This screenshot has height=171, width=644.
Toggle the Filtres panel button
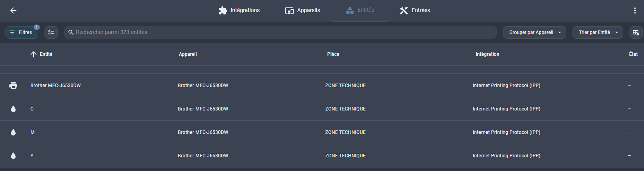(22, 32)
